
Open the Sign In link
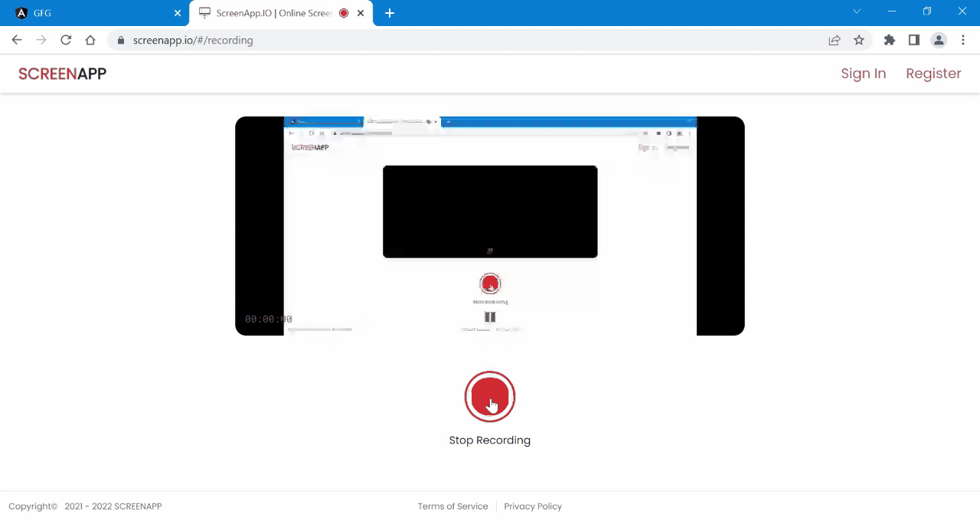863,74
